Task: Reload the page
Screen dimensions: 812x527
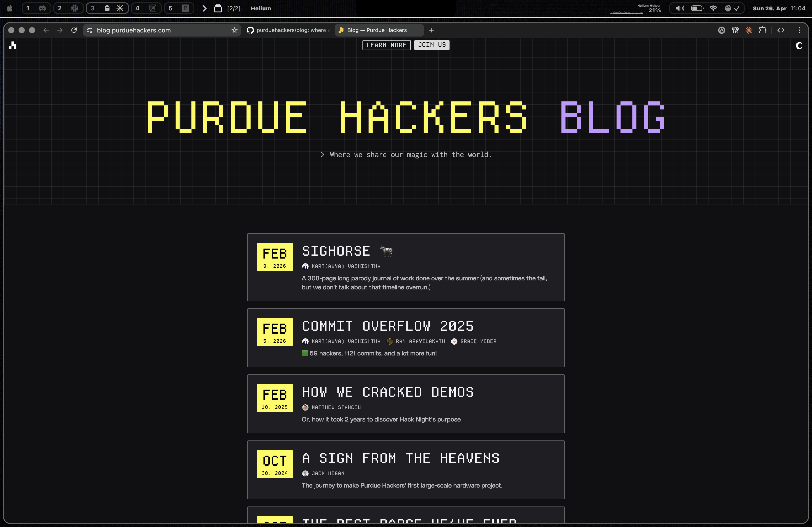Action: tap(74, 30)
